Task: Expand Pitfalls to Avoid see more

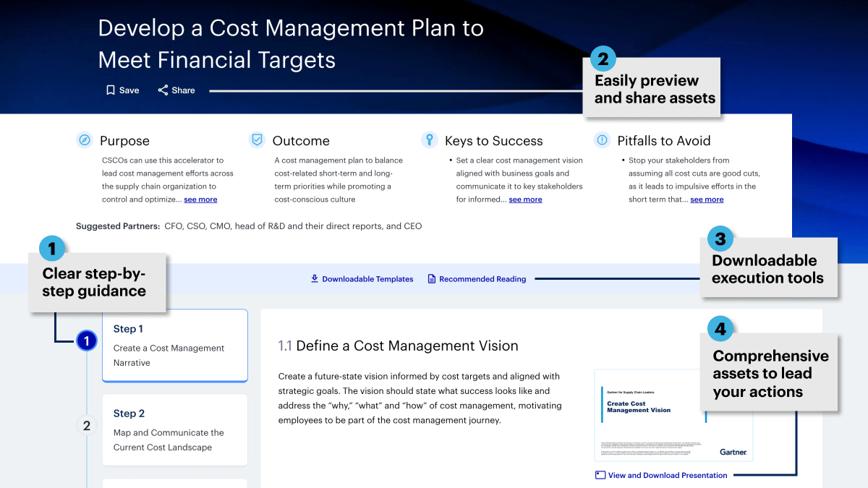Action: [707, 200]
